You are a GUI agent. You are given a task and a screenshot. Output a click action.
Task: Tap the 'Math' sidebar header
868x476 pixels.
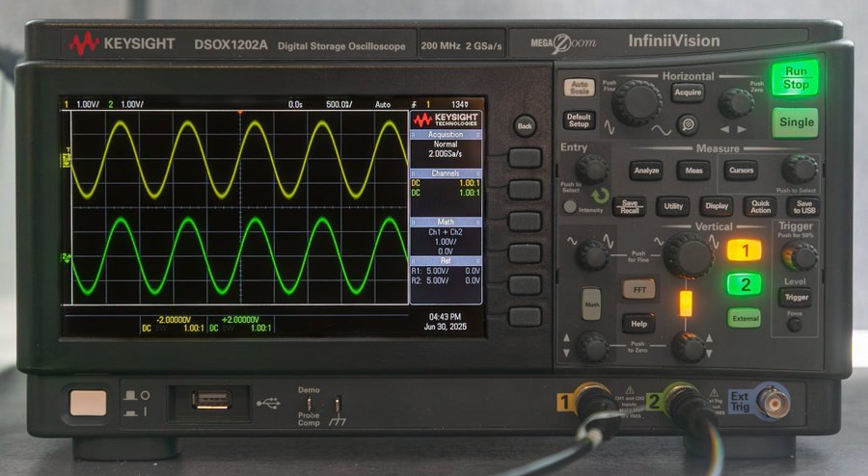click(446, 222)
